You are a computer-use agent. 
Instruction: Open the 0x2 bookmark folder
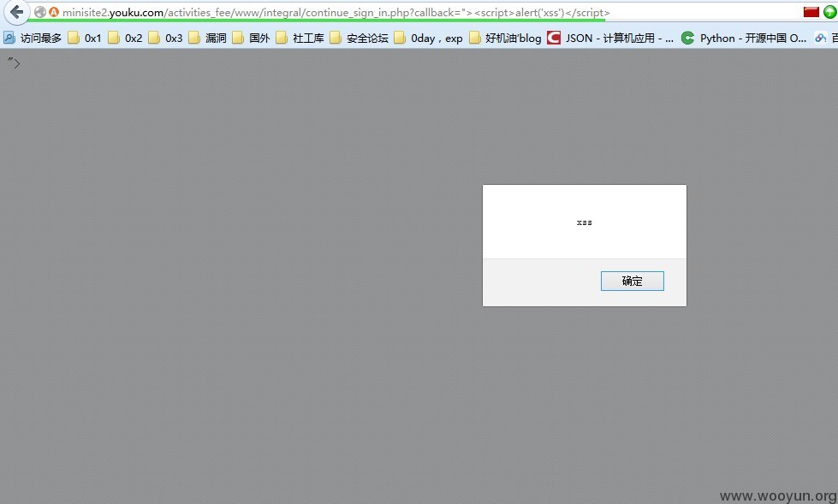tap(126, 38)
